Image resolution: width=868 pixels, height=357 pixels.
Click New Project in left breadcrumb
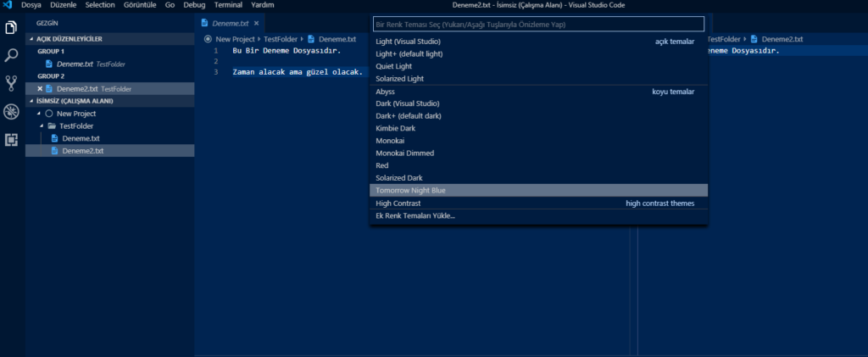point(236,39)
